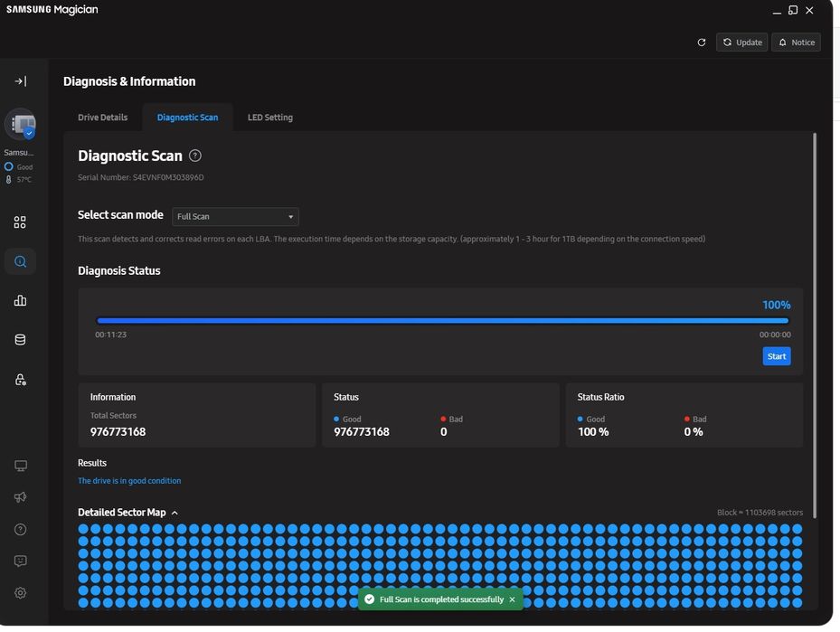Expand the sidebar with the arrow icon
The image size is (840, 632).
[x=21, y=81]
